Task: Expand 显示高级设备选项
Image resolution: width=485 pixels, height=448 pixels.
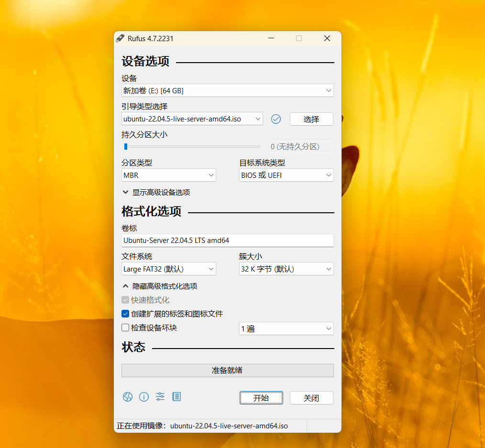Action: [156, 192]
